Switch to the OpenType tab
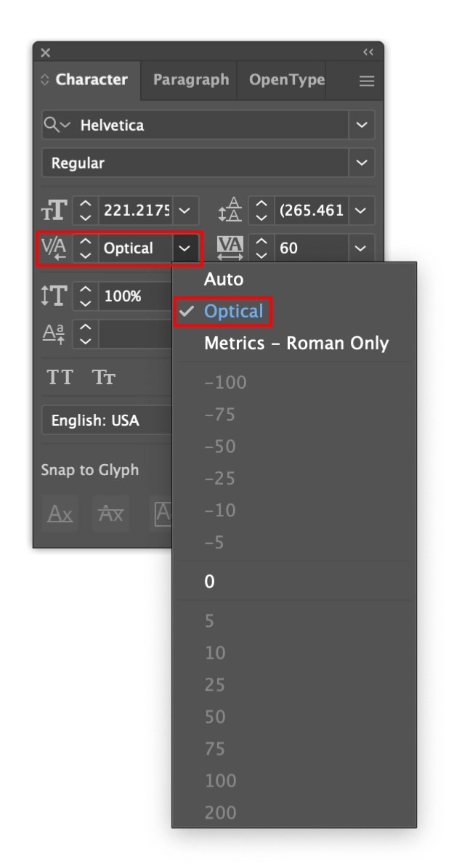Screen dimensions: 454x868 [x=283, y=80]
